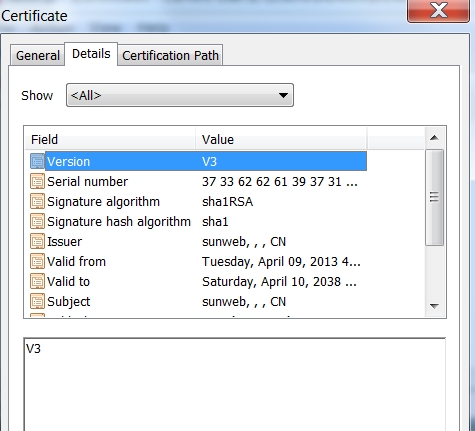Select the sha1RSA signature algorithm value
475x431 pixels.
tap(227, 202)
